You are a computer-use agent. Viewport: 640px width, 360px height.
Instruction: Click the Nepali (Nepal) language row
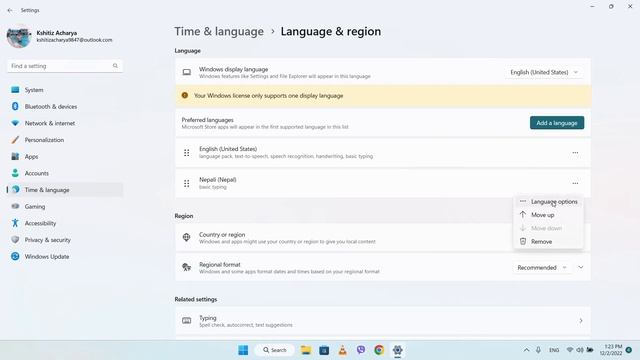[383, 183]
